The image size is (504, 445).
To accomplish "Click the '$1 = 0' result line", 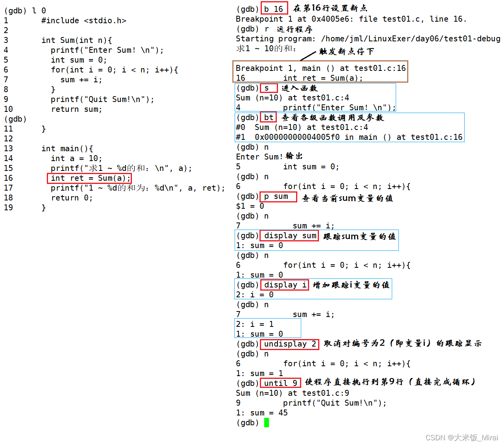I will point(250,206).
